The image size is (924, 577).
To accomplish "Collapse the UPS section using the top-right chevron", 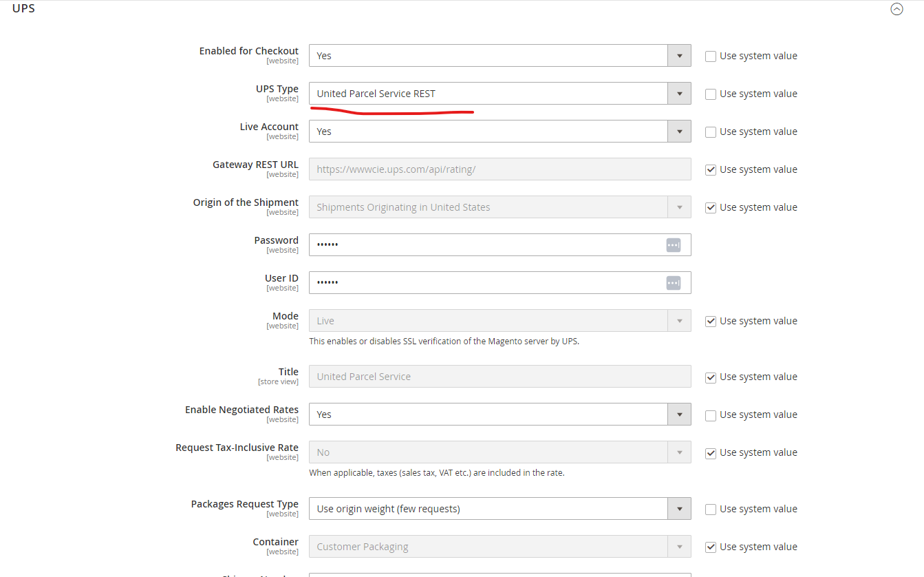I will [896, 9].
